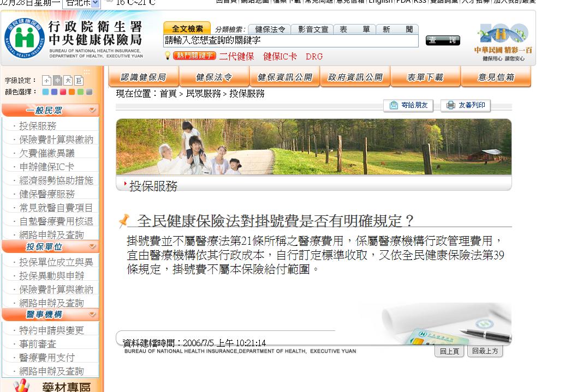Select the 表單 category search tab
Screen dimensions: 571x392
(x=355, y=29)
